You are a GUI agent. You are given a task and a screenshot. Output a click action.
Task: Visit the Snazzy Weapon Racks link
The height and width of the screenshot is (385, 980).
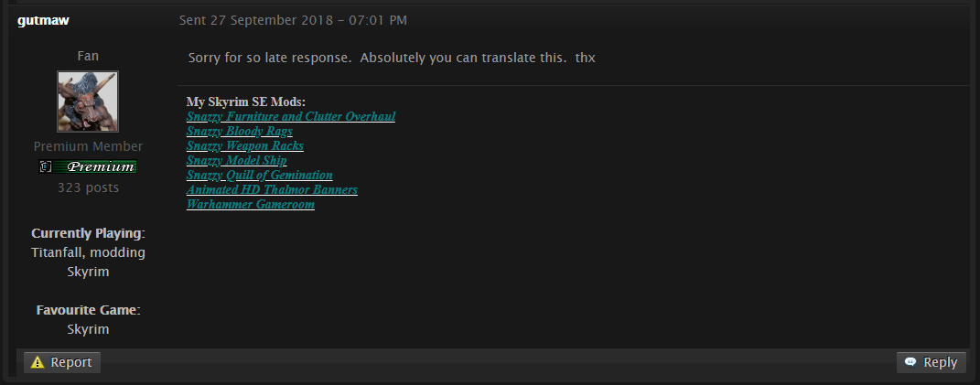point(245,145)
